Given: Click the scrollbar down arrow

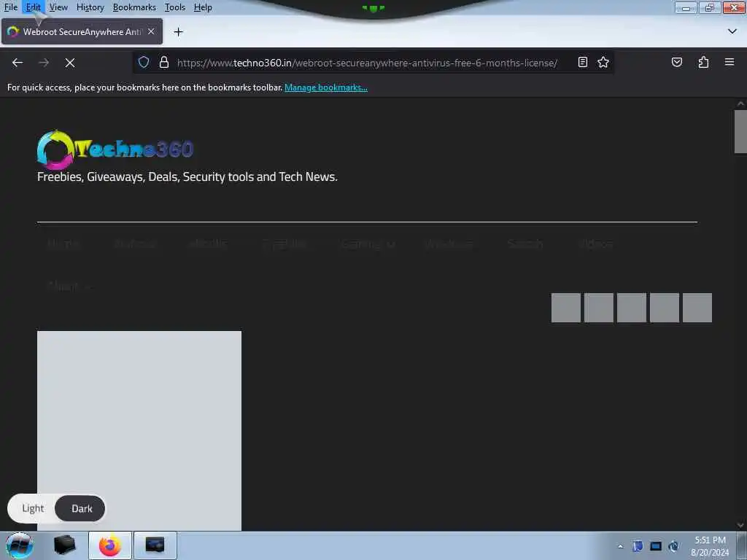Looking at the screenshot, I should 740,525.
